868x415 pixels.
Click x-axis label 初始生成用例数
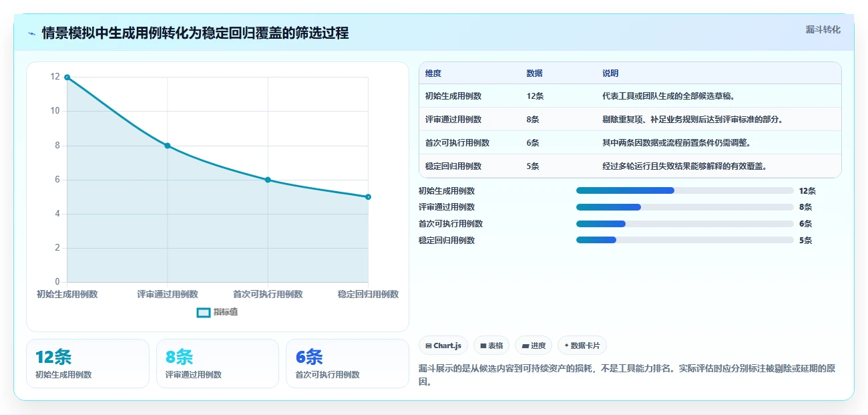click(x=67, y=294)
